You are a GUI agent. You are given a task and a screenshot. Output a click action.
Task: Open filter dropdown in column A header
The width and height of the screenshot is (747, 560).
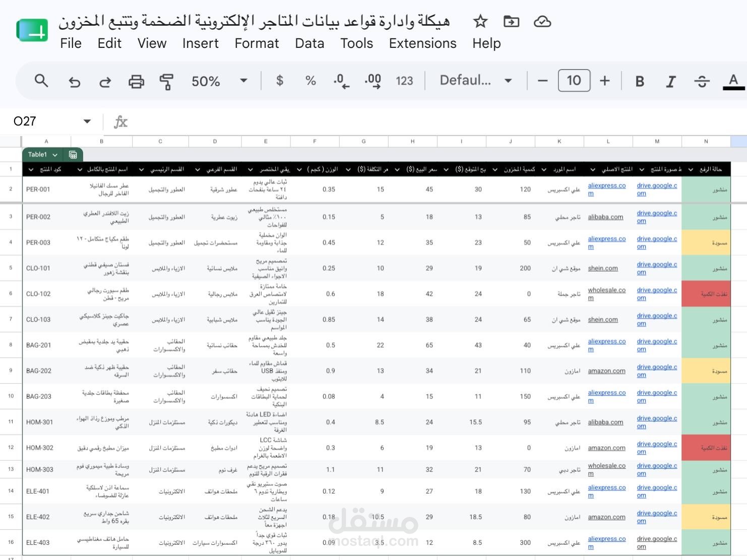click(31, 169)
